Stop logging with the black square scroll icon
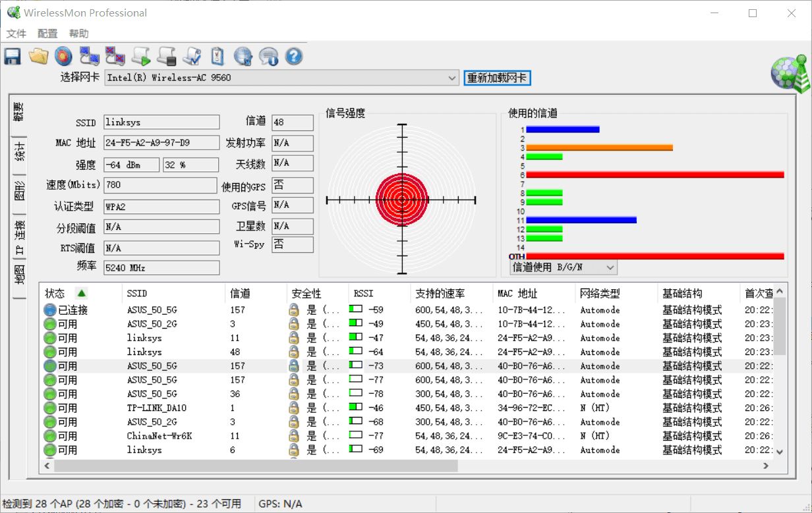 pyautogui.click(x=166, y=57)
